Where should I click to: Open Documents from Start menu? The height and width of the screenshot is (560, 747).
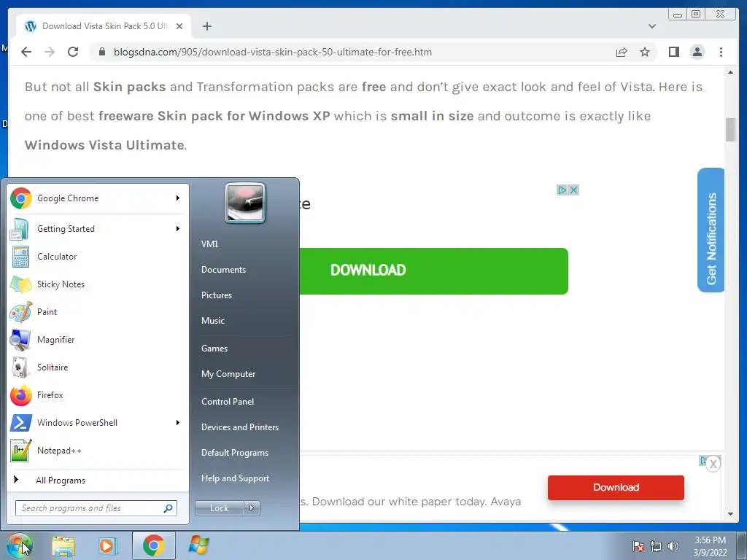pyautogui.click(x=223, y=270)
